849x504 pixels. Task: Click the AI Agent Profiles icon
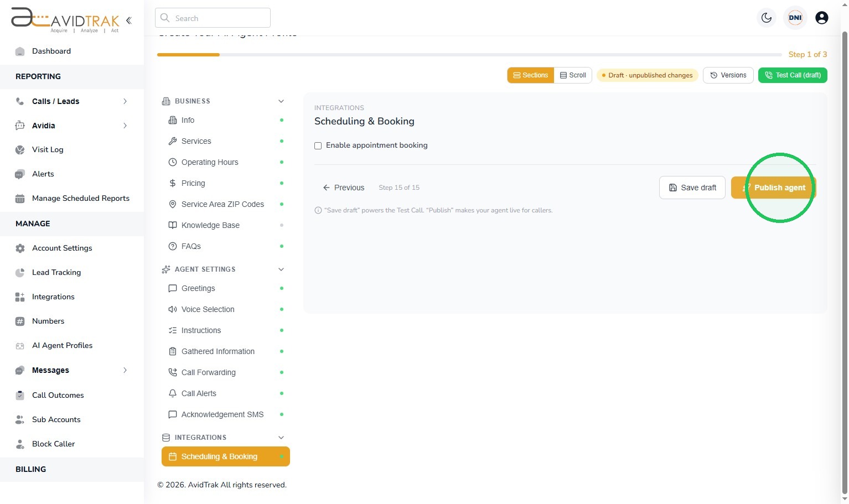[x=20, y=346]
